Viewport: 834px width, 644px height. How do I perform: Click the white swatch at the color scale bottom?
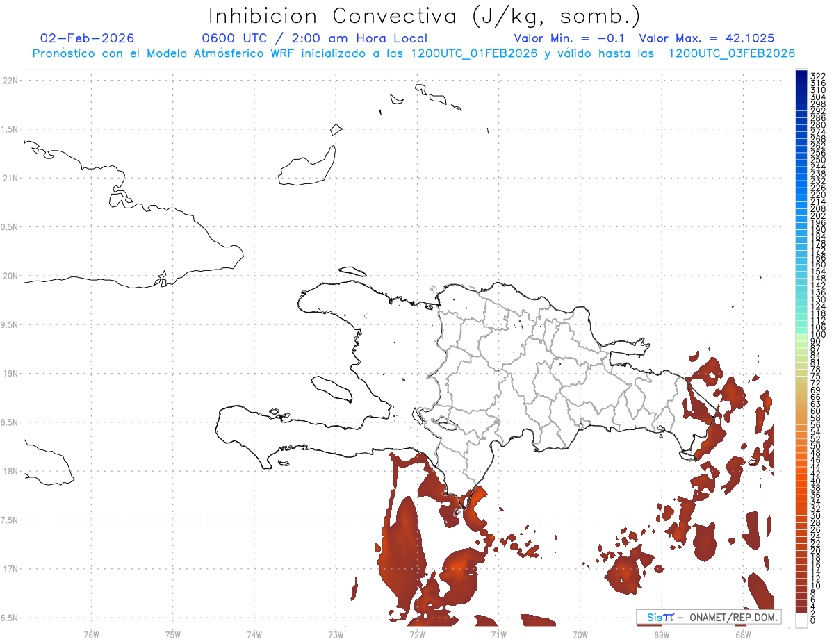tap(801, 620)
